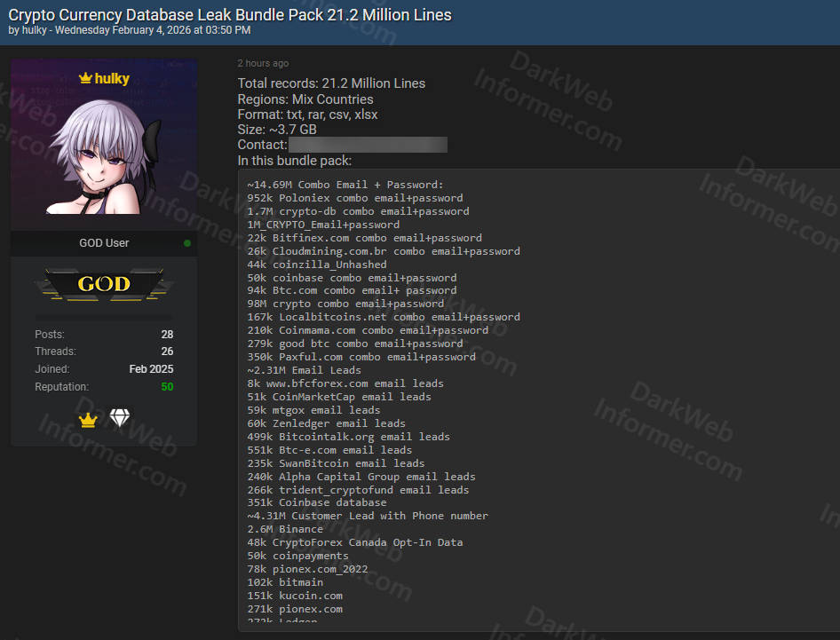Viewport: 840px width, 640px height.
Task: Click the hulky username in profile panel
Action: (113, 79)
